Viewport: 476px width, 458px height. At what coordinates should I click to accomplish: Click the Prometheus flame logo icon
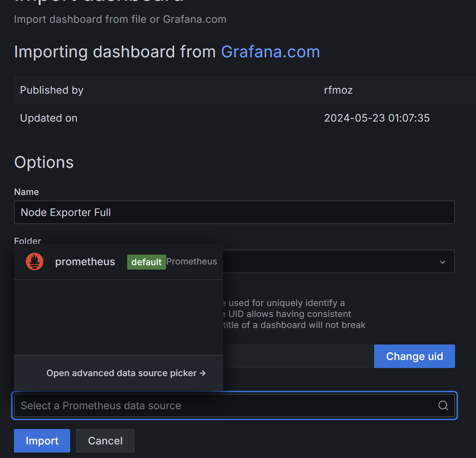tap(35, 262)
